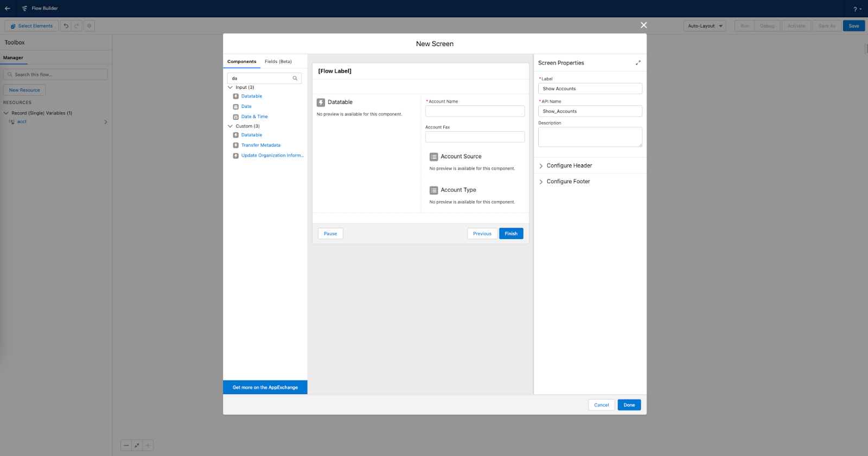868x456 pixels.
Task: Open the help question mark menu
Action: point(857,9)
